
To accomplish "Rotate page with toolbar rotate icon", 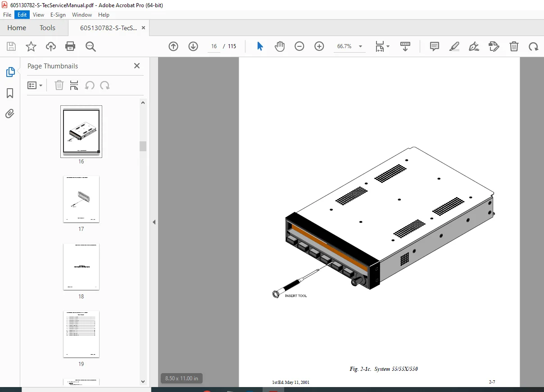I will pyautogui.click(x=534, y=46).
